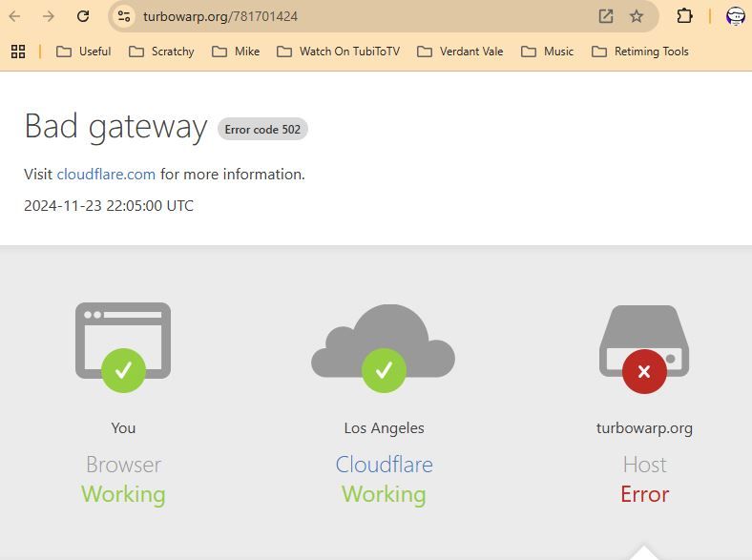The width and height of the screenshot is (752, 560).
Task: Click the 'Los Angeles' label
Action: (x=385, y=428)
